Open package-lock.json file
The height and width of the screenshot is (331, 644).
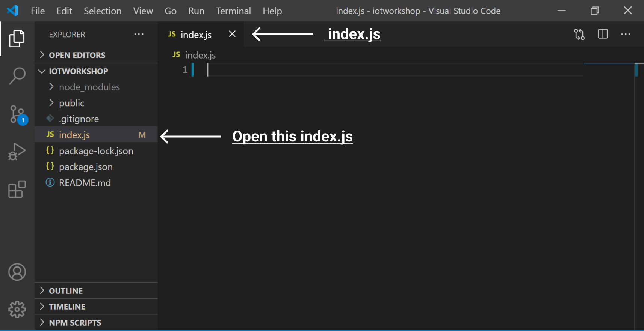pyautogui.click(x=96, y=150)
